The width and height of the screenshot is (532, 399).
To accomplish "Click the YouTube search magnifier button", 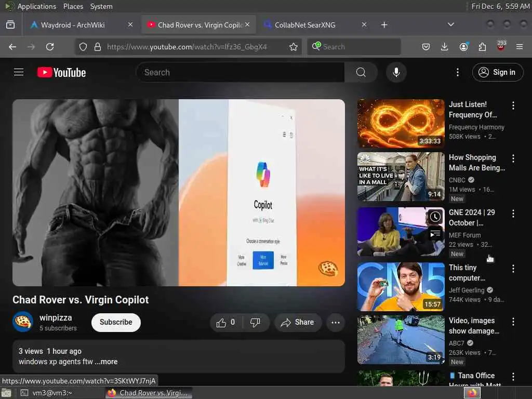I will coord(361,72).
